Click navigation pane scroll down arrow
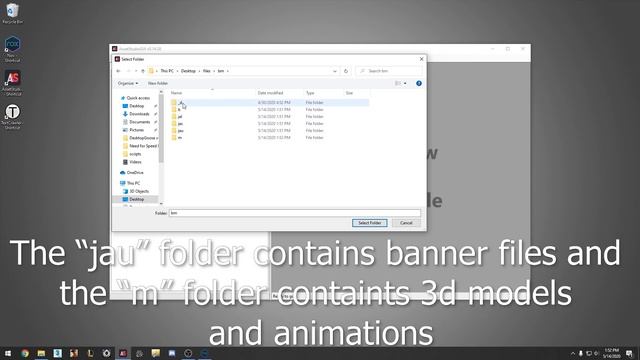The height and width of the screenshot is (360, 640). tap(161, 203)
